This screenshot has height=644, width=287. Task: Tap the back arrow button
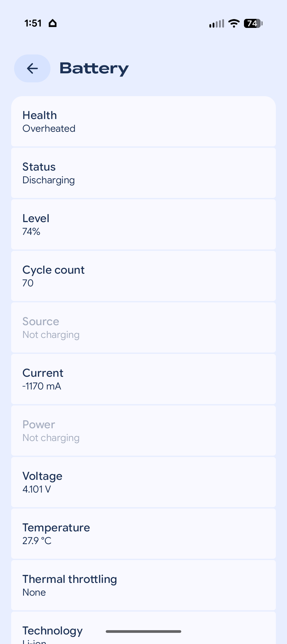click(x=32, y=68)
